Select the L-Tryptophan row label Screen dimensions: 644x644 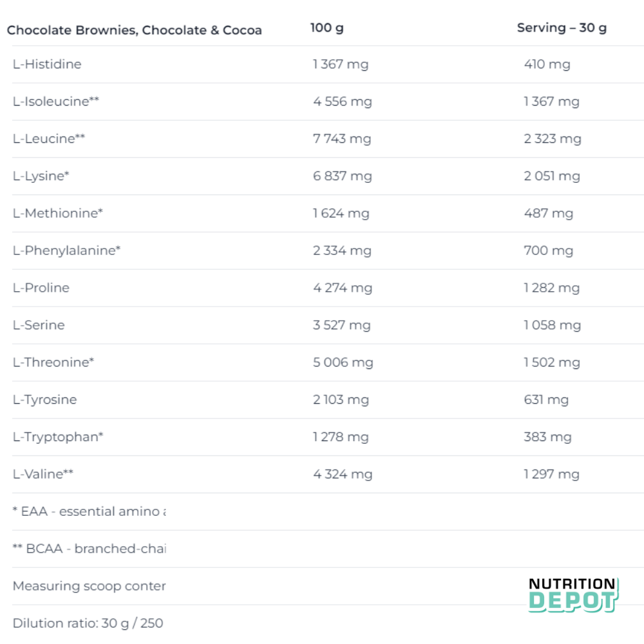(x=58, y=437)
